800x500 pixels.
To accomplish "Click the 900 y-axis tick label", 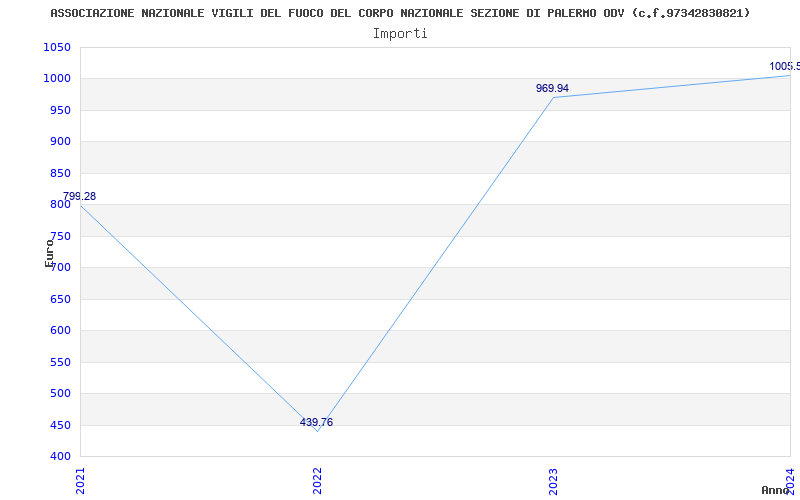I will click(60, 142).
